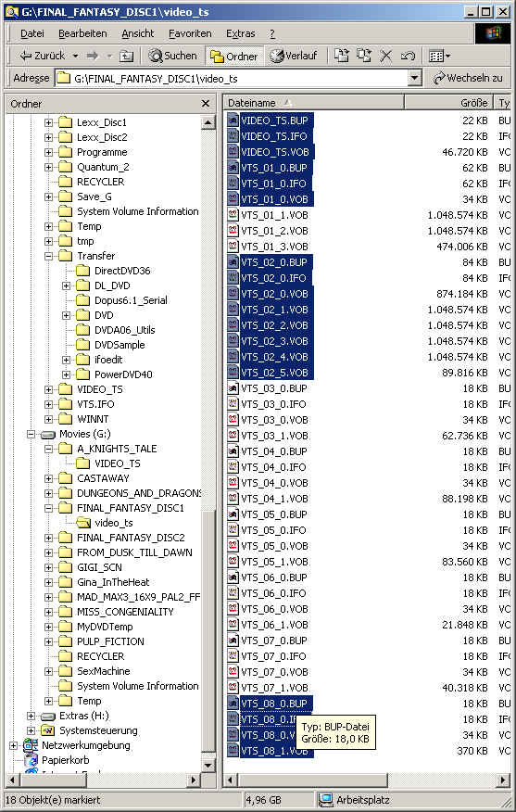This screenshot has width=516, height=812.
Task: Click the VTS_03_0.BUP file icon
Action: coord(233,388)
